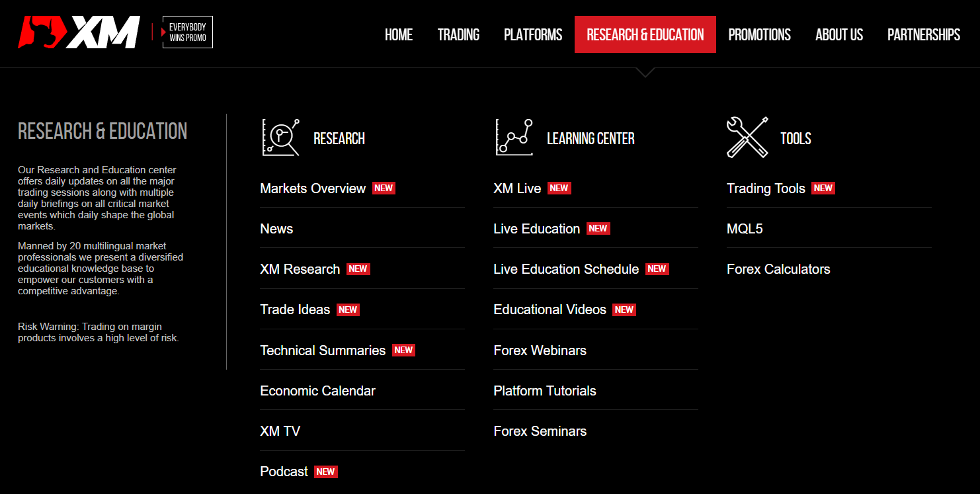
Task: Click NEW badge beside Trading Tools
Action: [x=823, y=188]
